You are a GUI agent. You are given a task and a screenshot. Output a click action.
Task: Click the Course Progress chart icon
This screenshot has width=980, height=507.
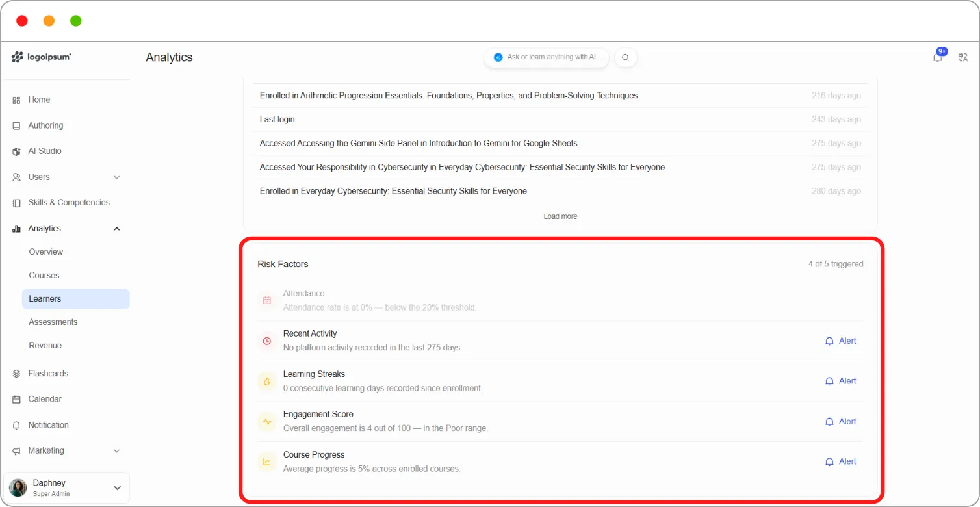[266, 461]
